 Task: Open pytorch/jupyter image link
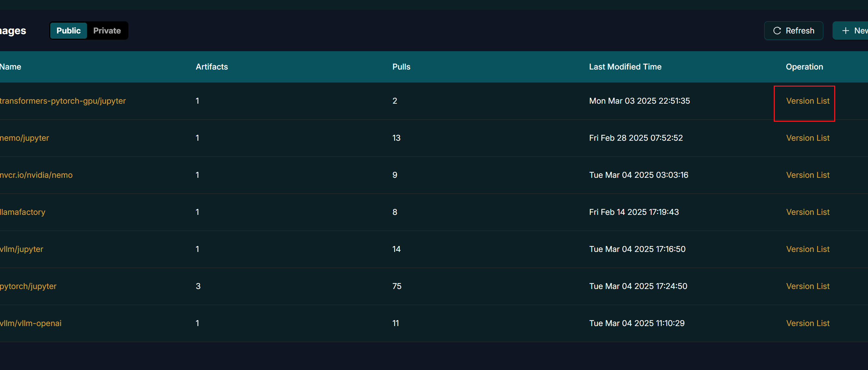(28, 286)
